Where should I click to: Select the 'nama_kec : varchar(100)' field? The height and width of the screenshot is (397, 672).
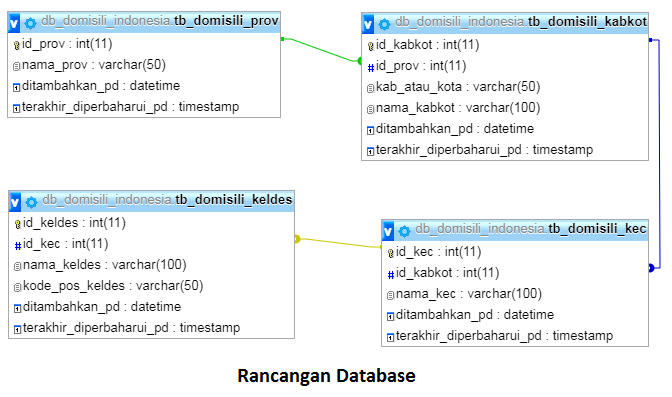tap(469, 294)
